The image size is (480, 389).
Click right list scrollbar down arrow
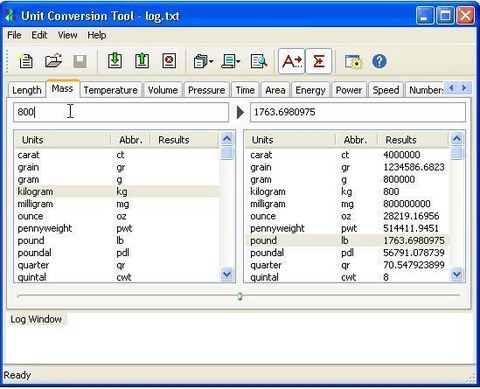[457, 274]
